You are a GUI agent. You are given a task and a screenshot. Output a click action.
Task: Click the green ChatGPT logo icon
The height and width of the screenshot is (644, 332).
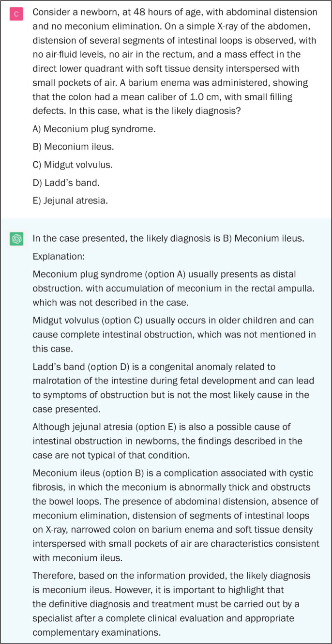pos(16,239)
